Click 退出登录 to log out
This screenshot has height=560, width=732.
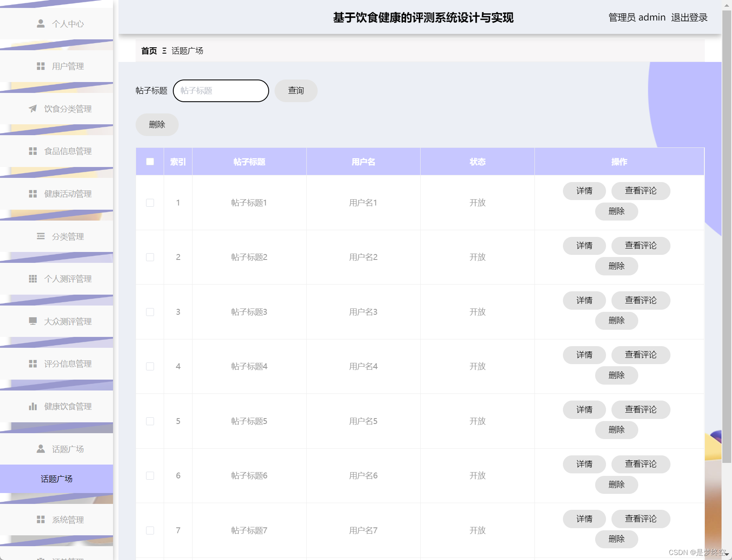(689, 17)
